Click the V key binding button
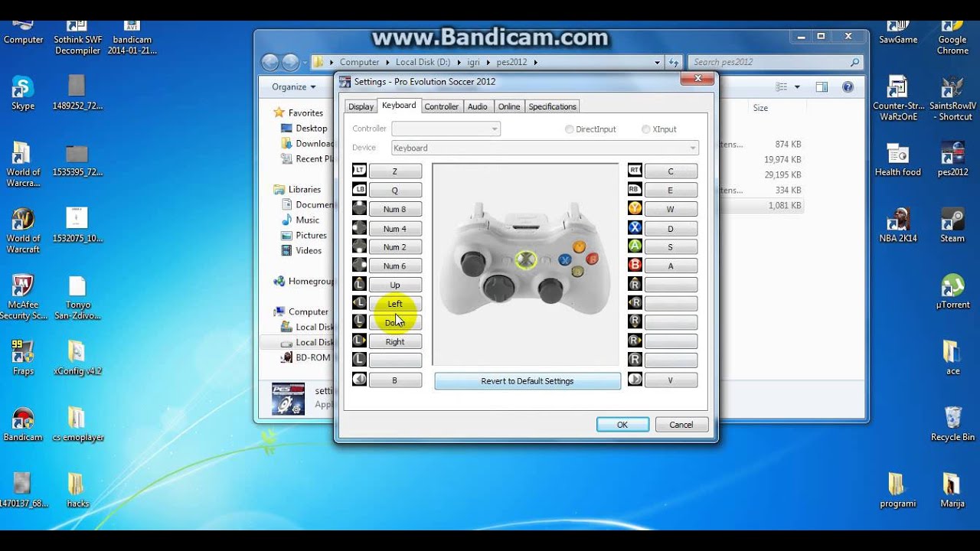The height and width of the screenshot is (551, 980). pos(671,380)
